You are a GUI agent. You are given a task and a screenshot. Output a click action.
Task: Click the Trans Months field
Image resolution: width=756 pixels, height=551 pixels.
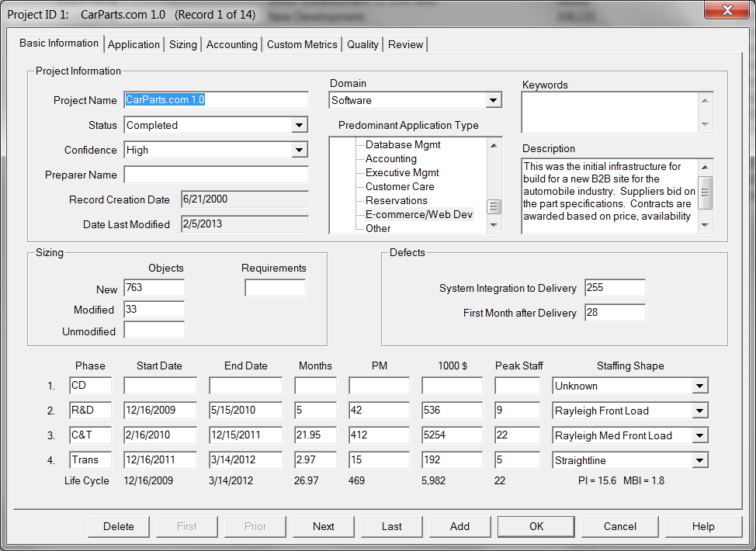(x=315, y=460)
